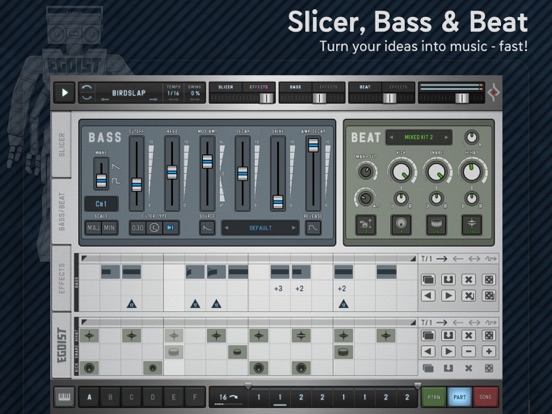Click the kick drum icon button in Beat panel
Image resolution: width=552 pixels, height=414 pixels.
(x=401, y=225)
